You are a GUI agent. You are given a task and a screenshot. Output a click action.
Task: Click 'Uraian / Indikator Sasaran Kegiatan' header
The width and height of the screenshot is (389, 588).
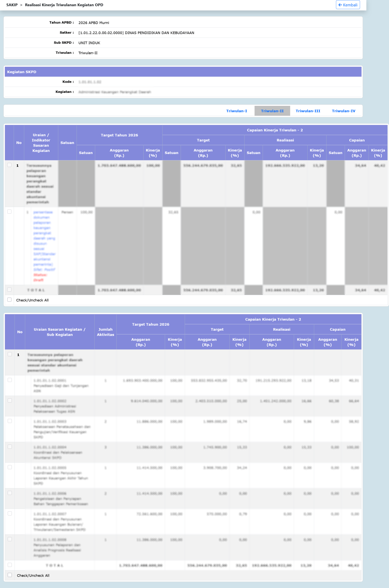pos(41,143)
